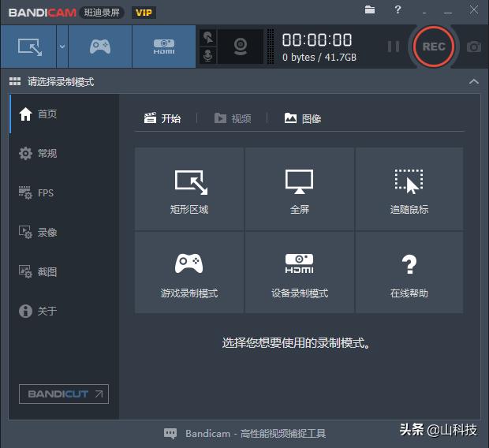Choose the 矩形区域 rectangle area tile
This screenshot has height=448, width=489.
pos(189,189)
